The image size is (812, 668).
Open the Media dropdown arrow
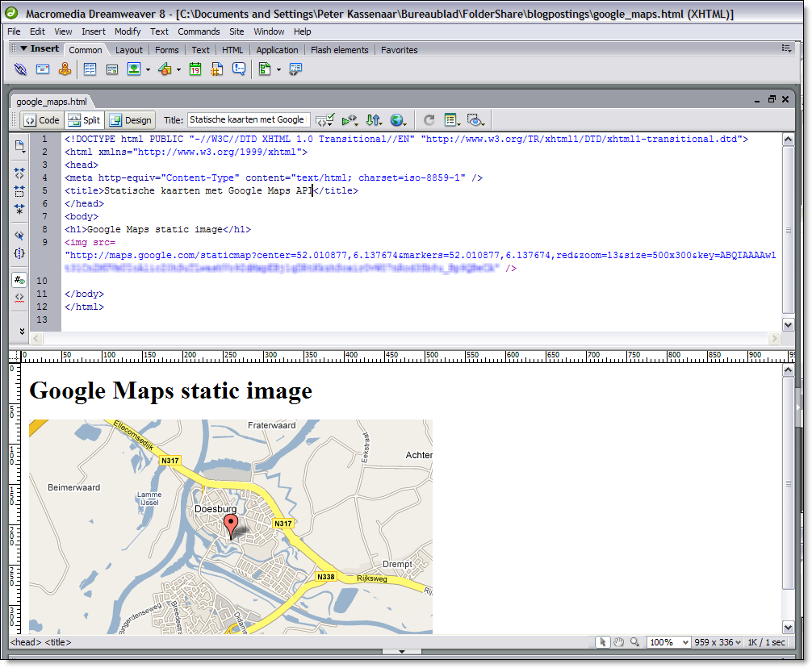pos(178,69)
